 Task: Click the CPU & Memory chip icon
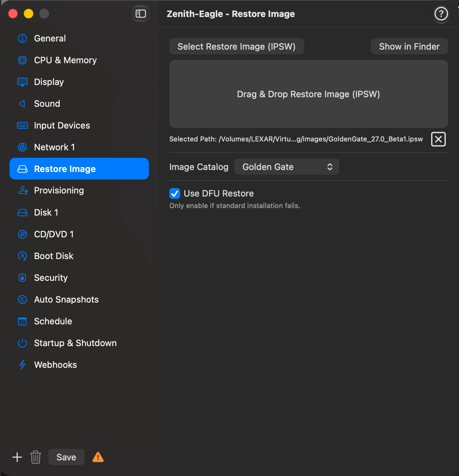pos(22,60)
